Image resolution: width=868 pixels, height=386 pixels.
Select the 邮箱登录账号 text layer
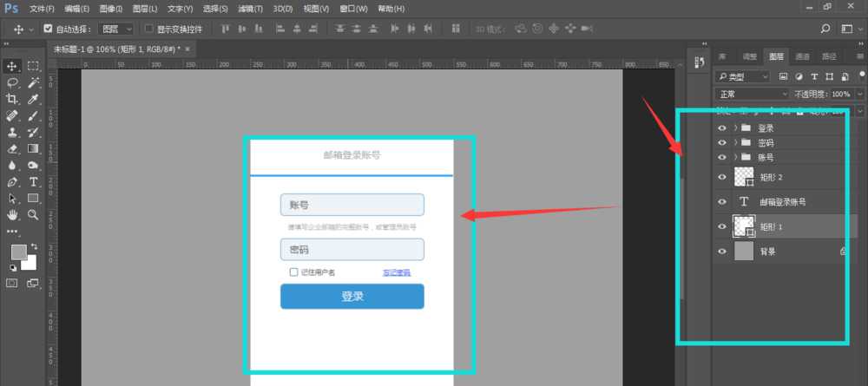782,201
